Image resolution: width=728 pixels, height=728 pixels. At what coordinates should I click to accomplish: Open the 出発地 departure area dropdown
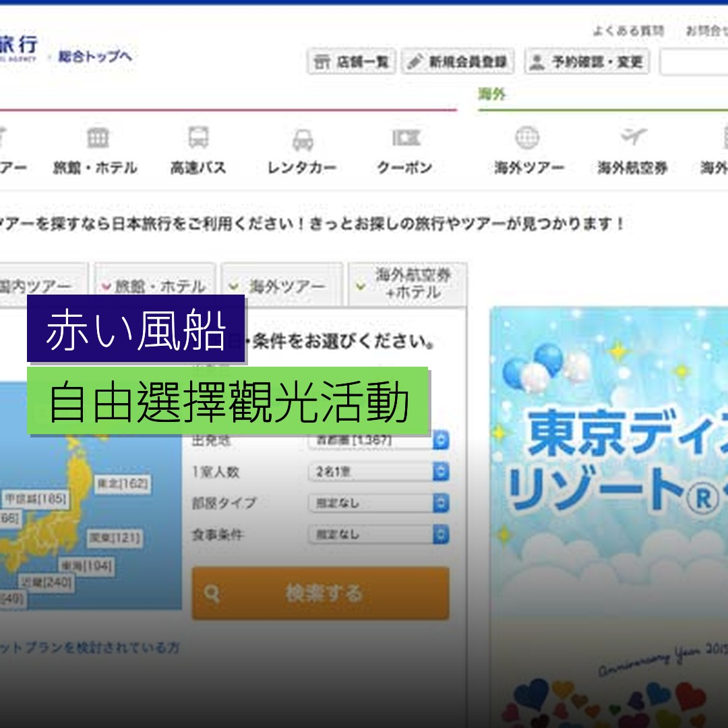(377, 440)
